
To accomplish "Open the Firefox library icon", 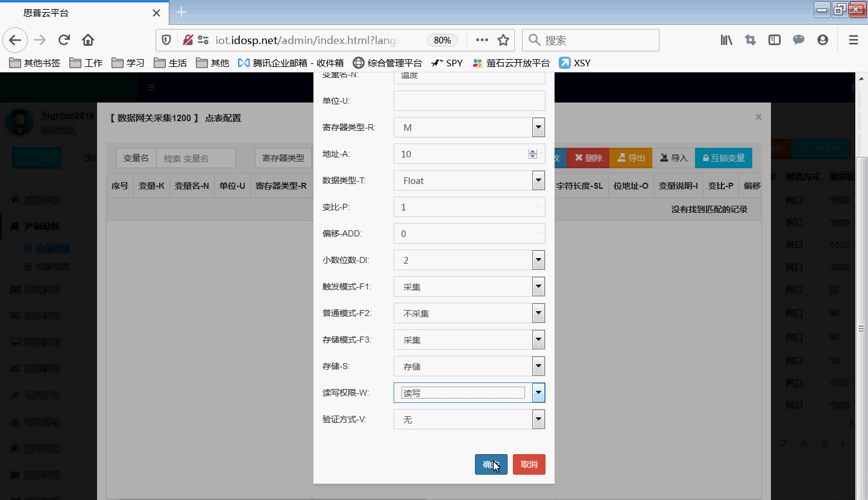I will pyautogui.click(x=726, y=40).
